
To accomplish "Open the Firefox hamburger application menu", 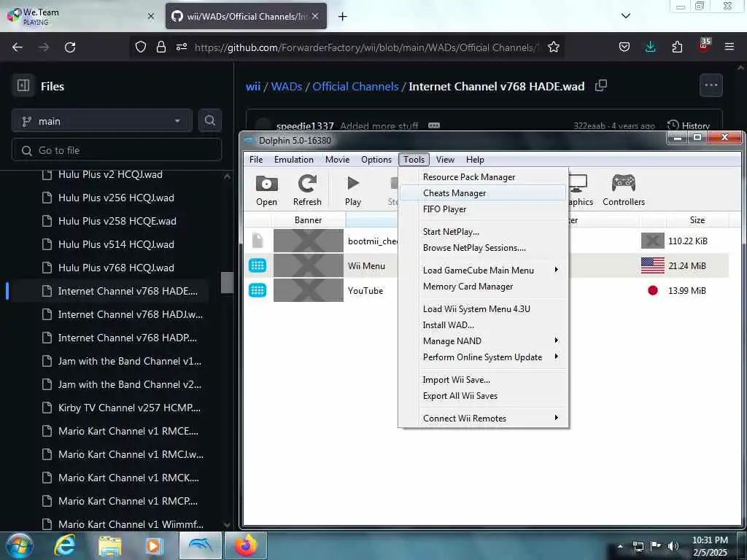I will coord(729,47).
